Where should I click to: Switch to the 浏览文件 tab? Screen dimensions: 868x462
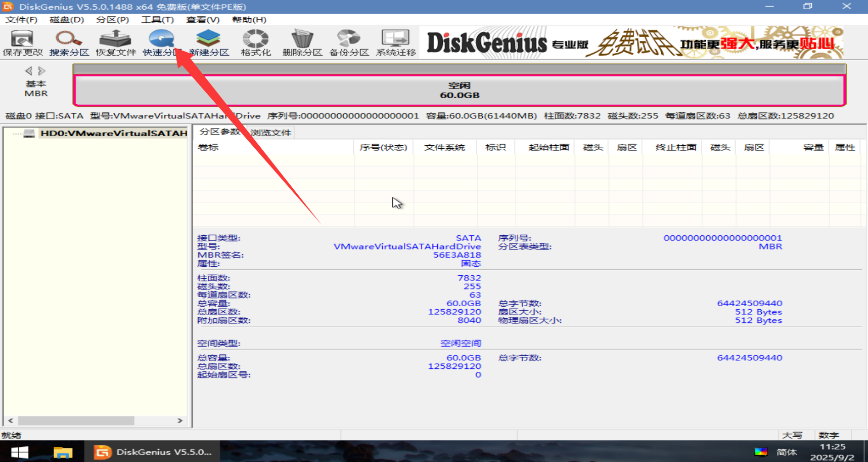point(271,133)
